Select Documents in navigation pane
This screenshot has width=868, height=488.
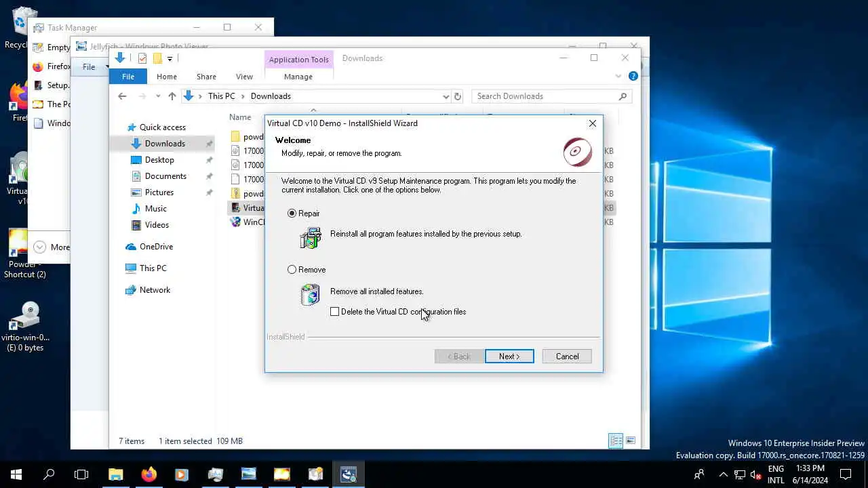tap(165, 176)
